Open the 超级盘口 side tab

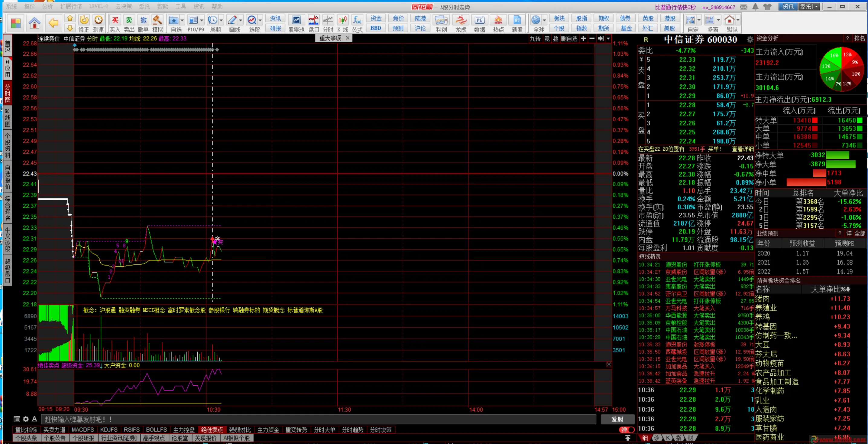pyautogui.click(x=8, y=271)
